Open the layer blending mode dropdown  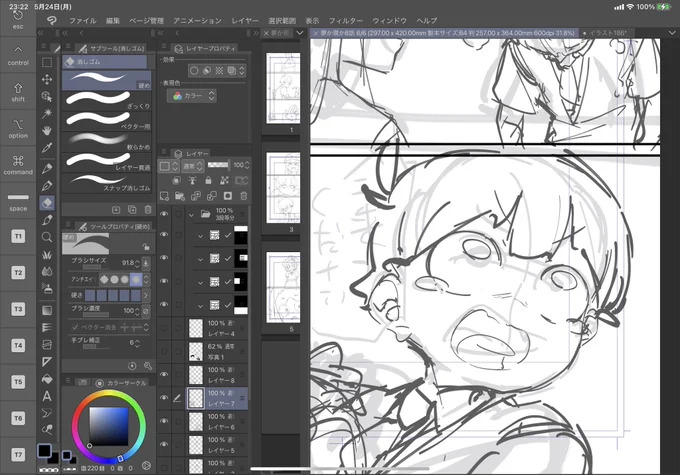(x=193, y=166)
